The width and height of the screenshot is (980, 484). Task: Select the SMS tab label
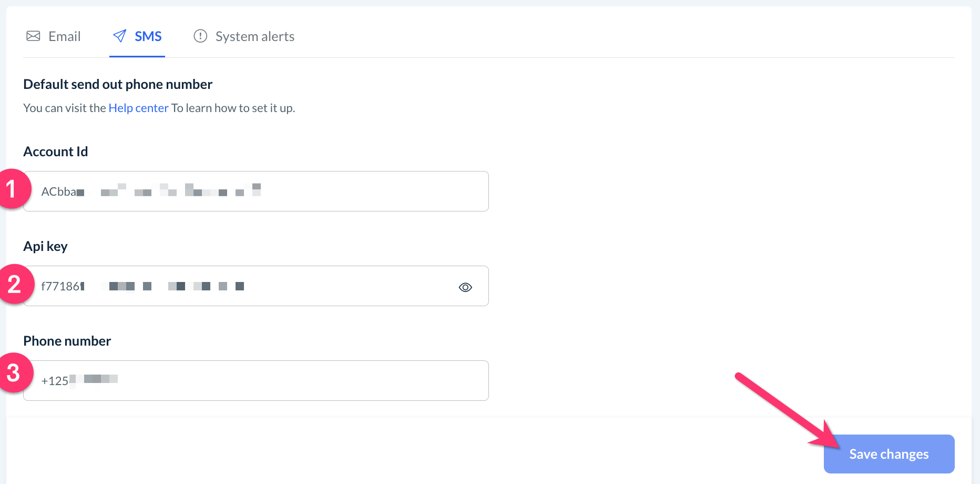[148, 36]
